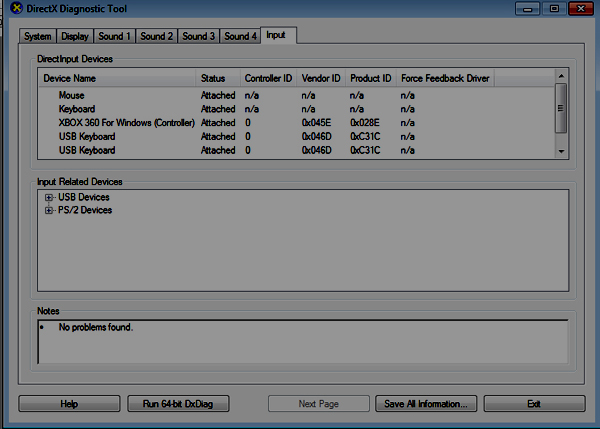Select PS/2 Devices label in tree
Viewport: 600px width, 429px height.
click(x=85, y=210)
